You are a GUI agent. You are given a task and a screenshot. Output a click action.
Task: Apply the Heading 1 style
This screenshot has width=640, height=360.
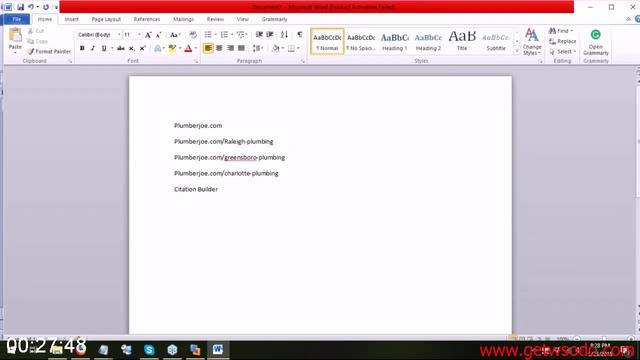click(395, 41)
